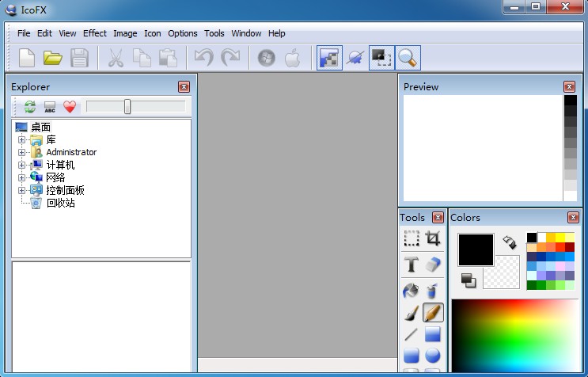The height and width of the screenshot is (377, 588).
Task: Select the Ellipse tool
Action: pyautogui.click(x=432, y=356)
